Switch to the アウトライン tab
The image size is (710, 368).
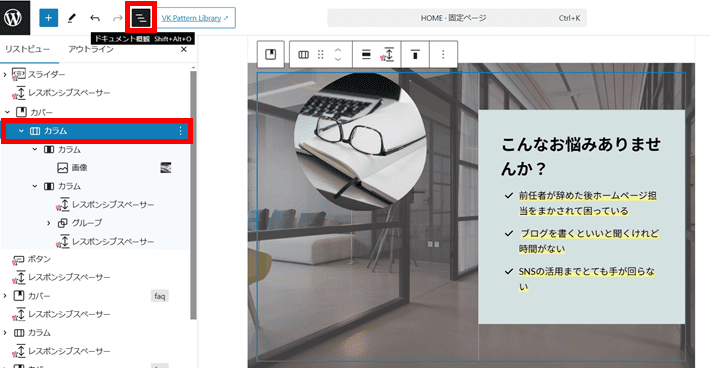[91, 49]
